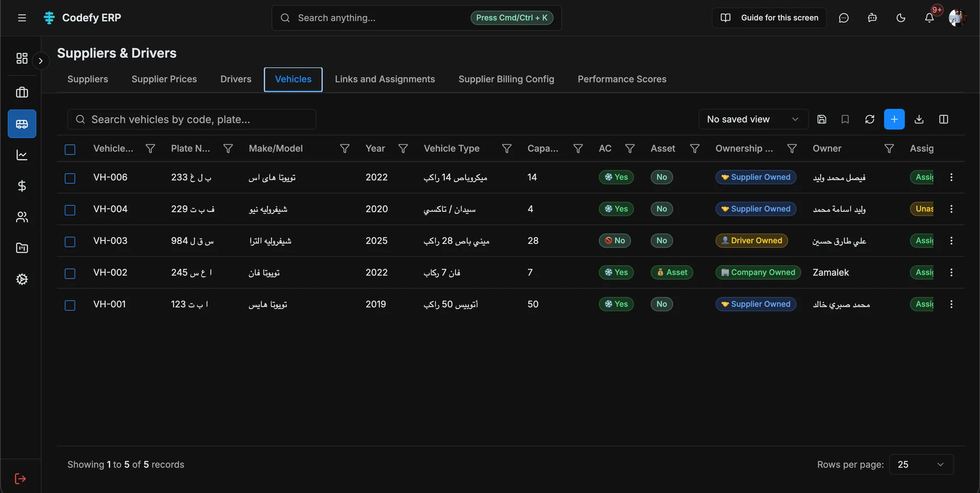Tick the select-all header checkbox
Viewport: 980px width, 493px height.
click(x=70, y=150)
